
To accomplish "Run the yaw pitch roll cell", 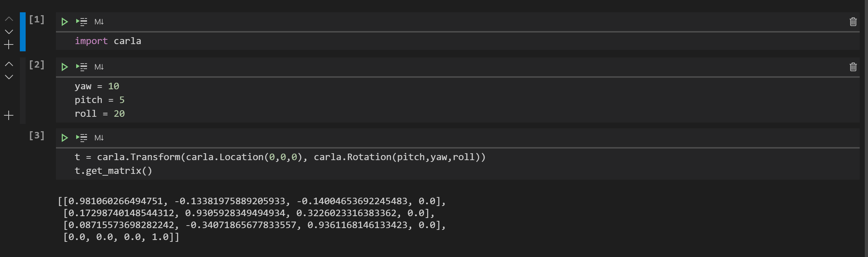I will point(65,67).
